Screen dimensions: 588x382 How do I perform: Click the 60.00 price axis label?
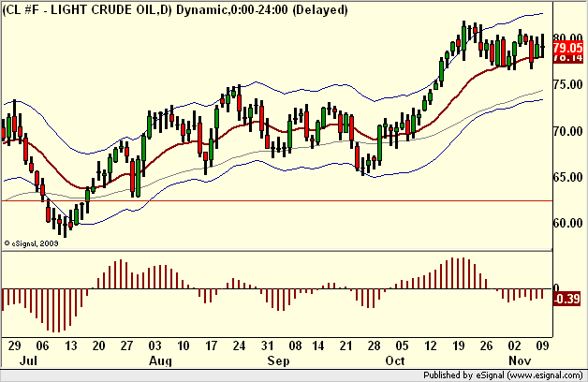568,223
